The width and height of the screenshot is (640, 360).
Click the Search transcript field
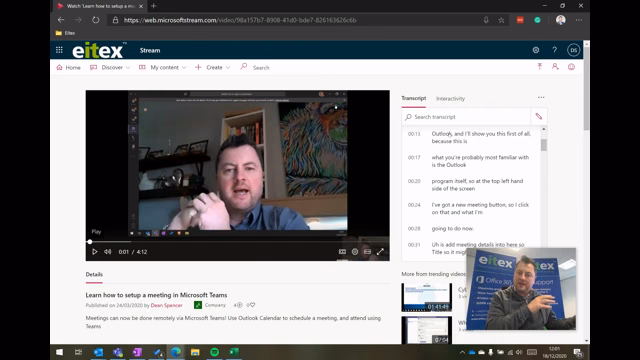(466, 117)
